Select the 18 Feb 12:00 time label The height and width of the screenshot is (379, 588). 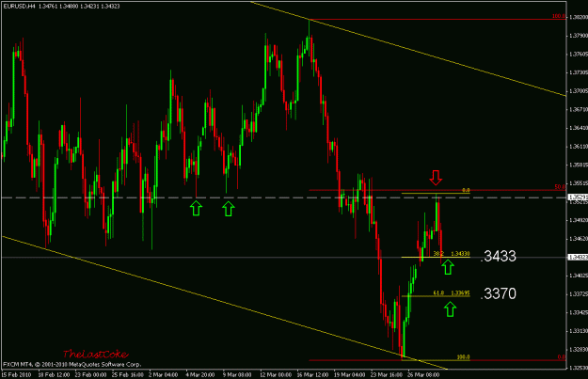(54, 375)
